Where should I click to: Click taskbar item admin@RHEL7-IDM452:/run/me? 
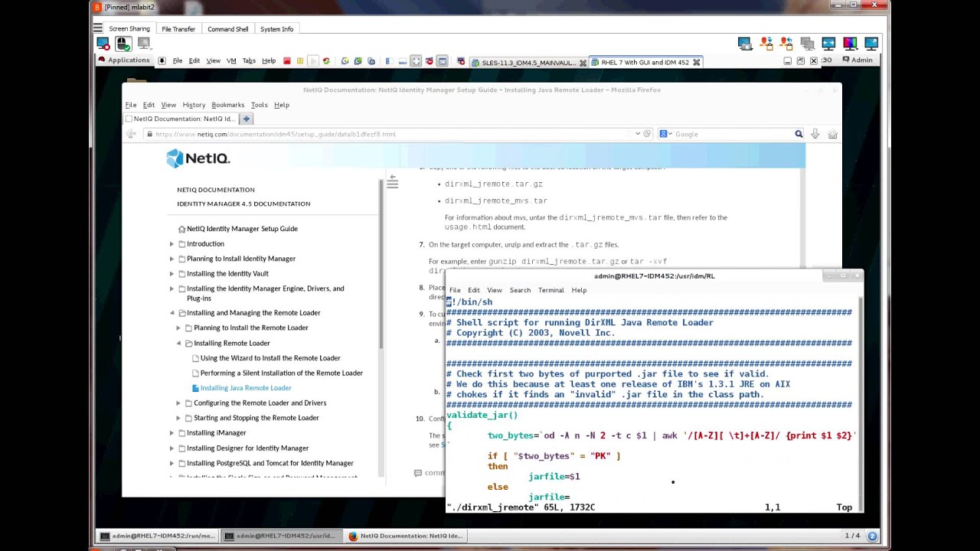[158, 536]
